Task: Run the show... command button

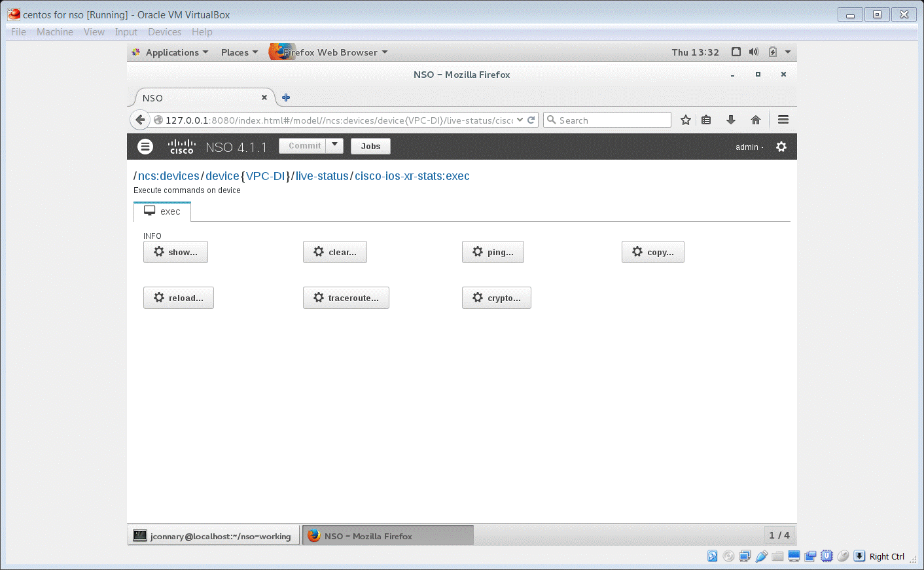Action: click(175, 252)
